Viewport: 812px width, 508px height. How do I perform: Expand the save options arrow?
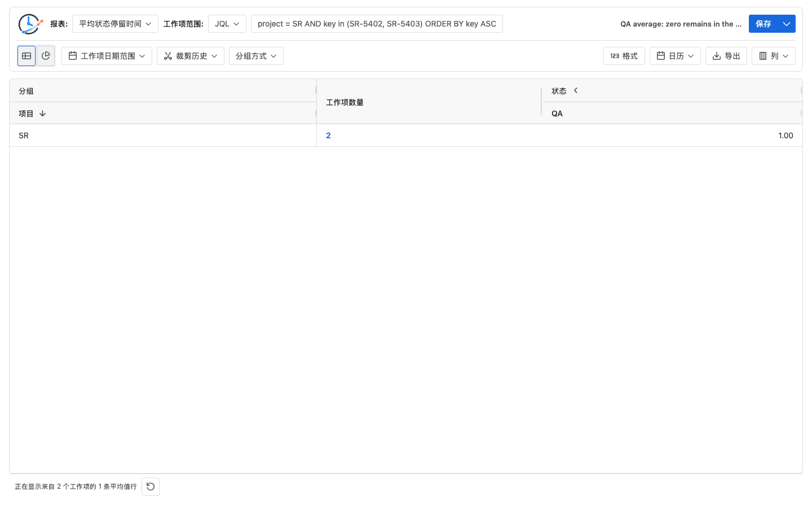(x=787, y=24)
